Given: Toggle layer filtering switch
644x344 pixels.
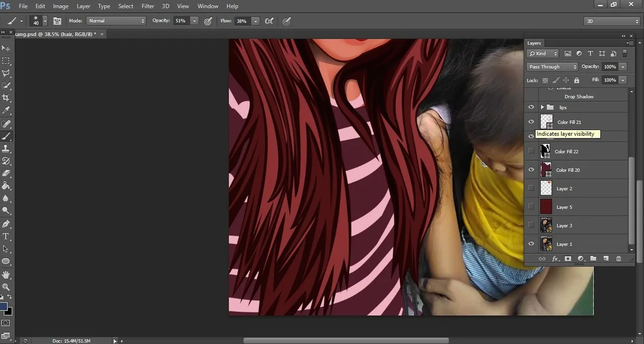Looking at the screenshot, I should point(625,53).
